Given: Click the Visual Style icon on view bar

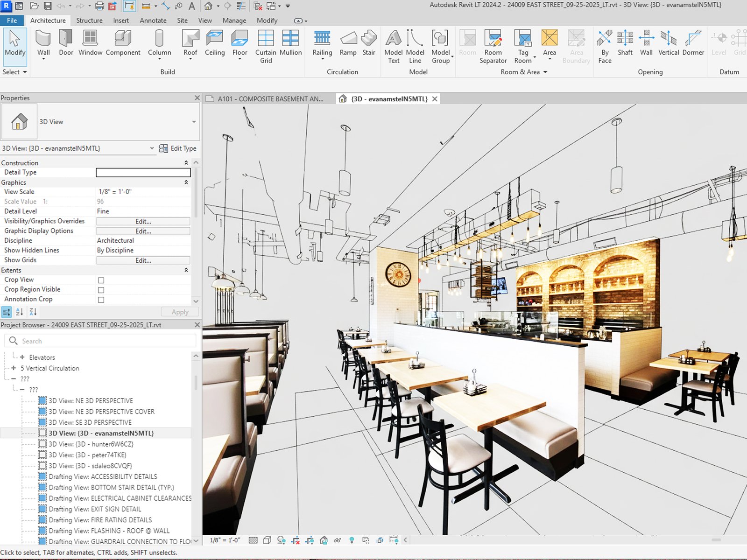Looking at the screenshot, I should [x=268, y=540].
